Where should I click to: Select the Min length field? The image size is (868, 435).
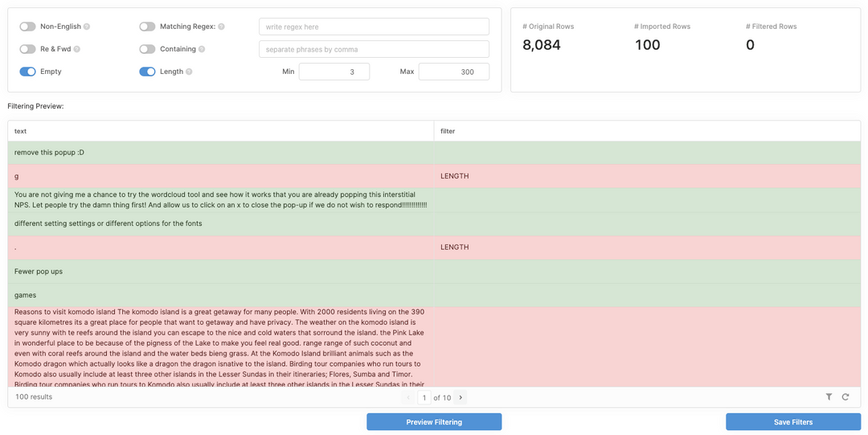(x=334, y=72)
